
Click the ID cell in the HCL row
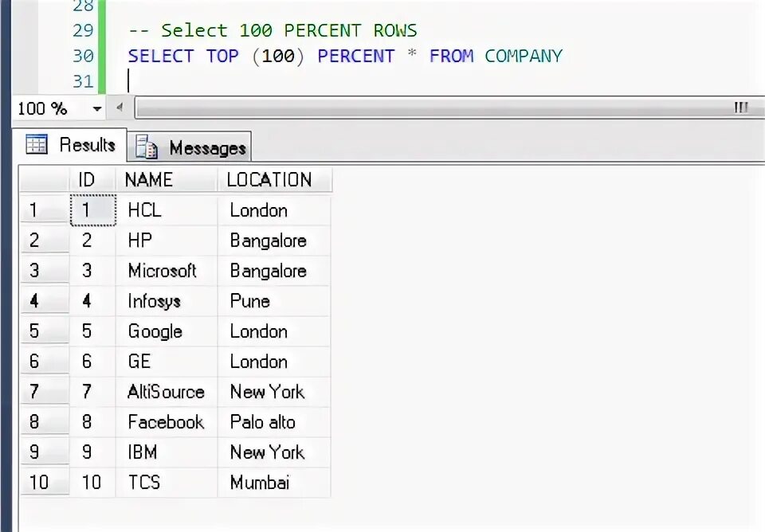pyautogui.click(x=92, y=210)
